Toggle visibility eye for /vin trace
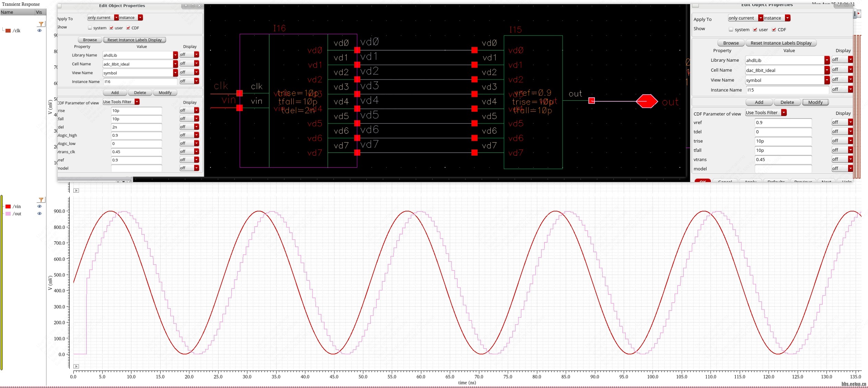Image resolution: width=868 pixels, height=388 pixels. [x=39, y=206]
